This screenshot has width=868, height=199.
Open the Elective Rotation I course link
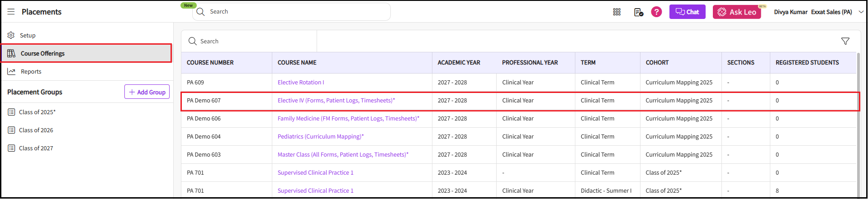(301, 82)
